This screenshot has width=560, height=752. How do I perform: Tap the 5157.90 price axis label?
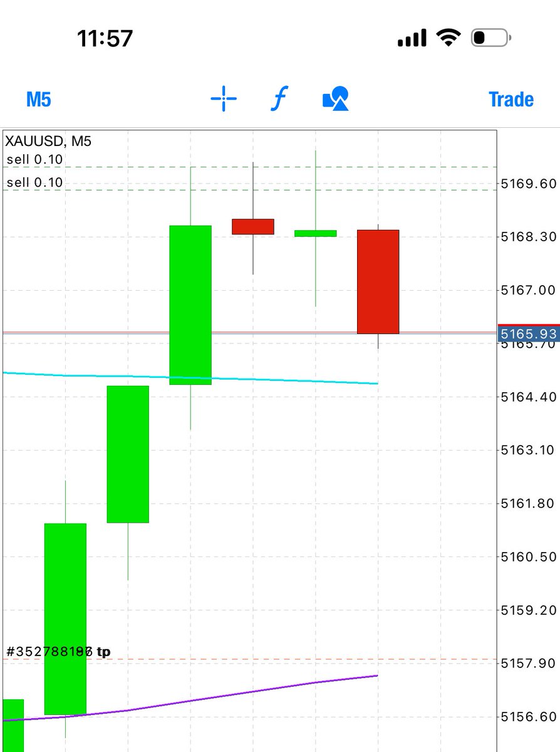pyautogui.click(x=529, y=663)
